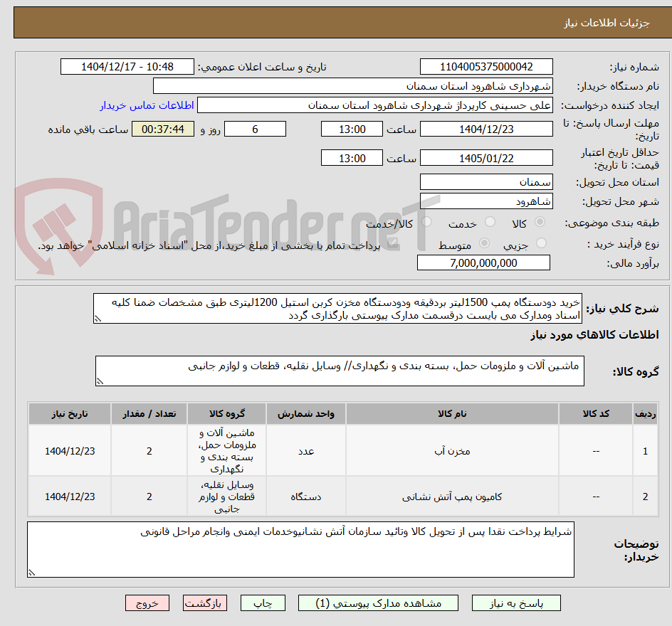This screenshot has width=672, height=626.
Task: Select the خدمت radio button
Action: tap(490, 222)
